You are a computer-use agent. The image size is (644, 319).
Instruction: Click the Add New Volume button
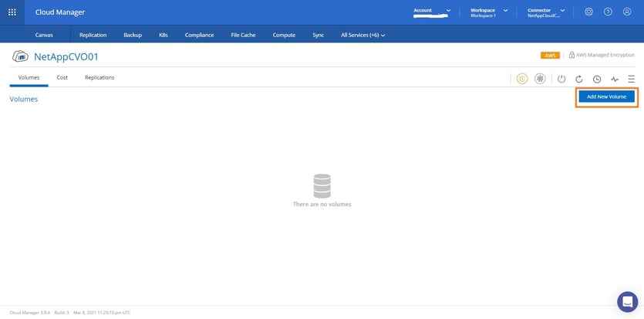tap(606, 97)
